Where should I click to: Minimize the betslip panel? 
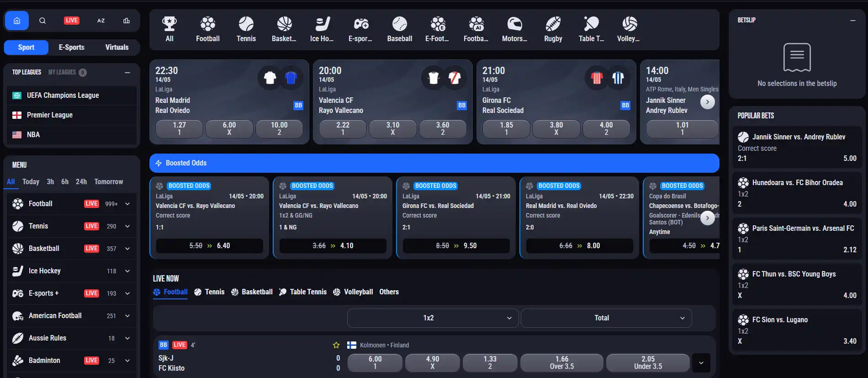(852, 21)
